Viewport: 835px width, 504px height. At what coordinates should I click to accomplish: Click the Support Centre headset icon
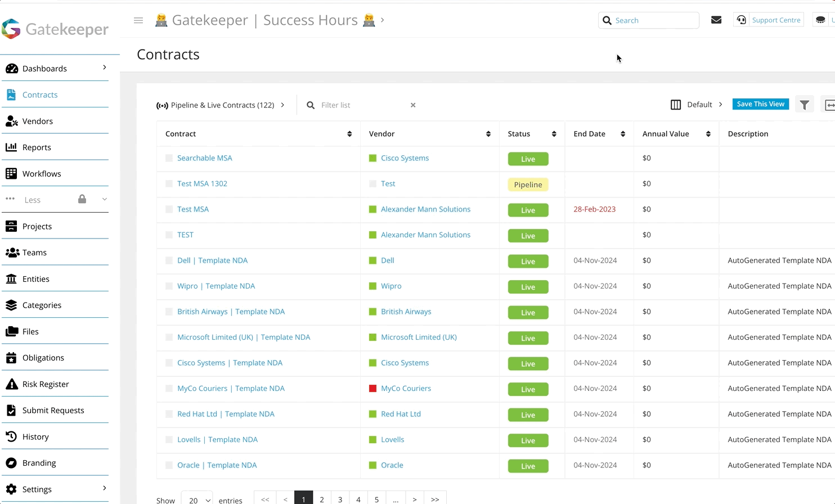coord(742,20)
